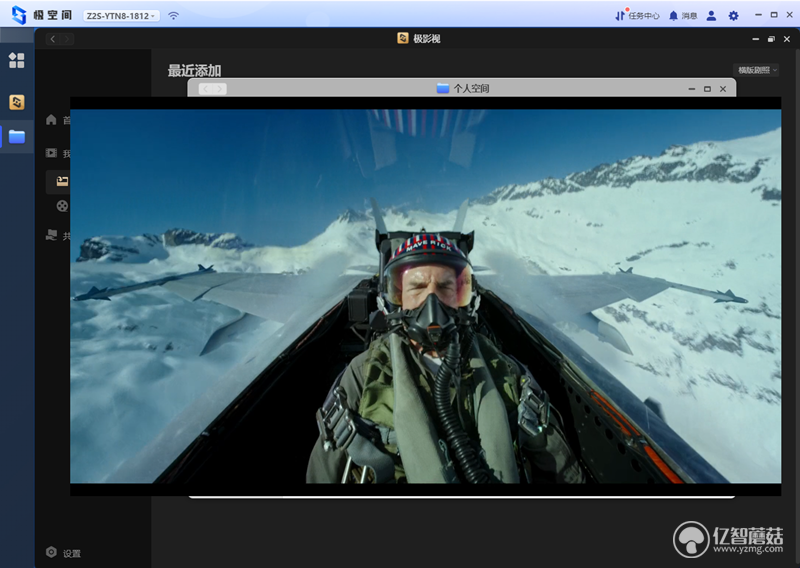800x568 pixels.
Task: Open the user account icon
Action: [711, 16]
